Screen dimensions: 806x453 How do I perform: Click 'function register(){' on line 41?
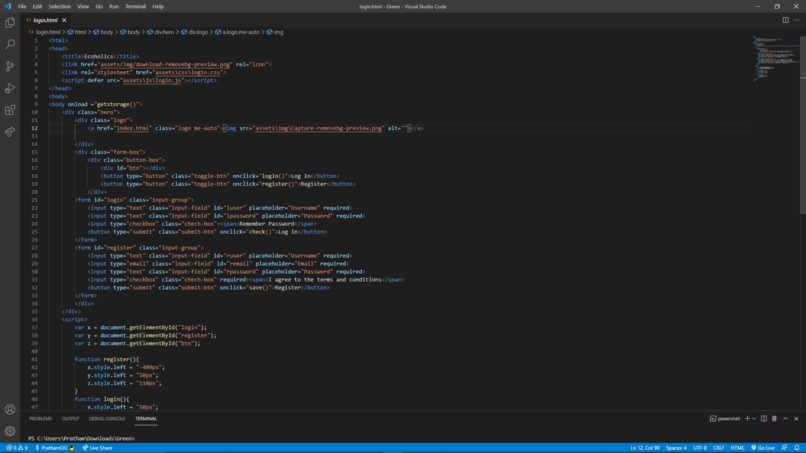106,359
